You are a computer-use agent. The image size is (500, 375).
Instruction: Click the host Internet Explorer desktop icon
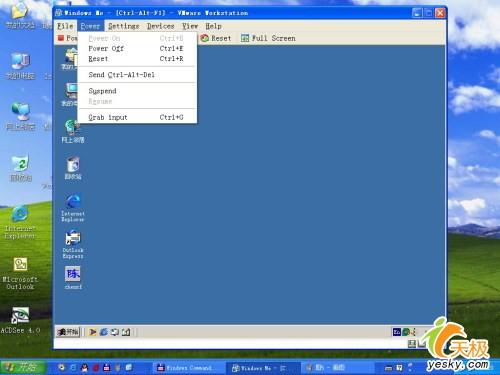coord(20,222)
